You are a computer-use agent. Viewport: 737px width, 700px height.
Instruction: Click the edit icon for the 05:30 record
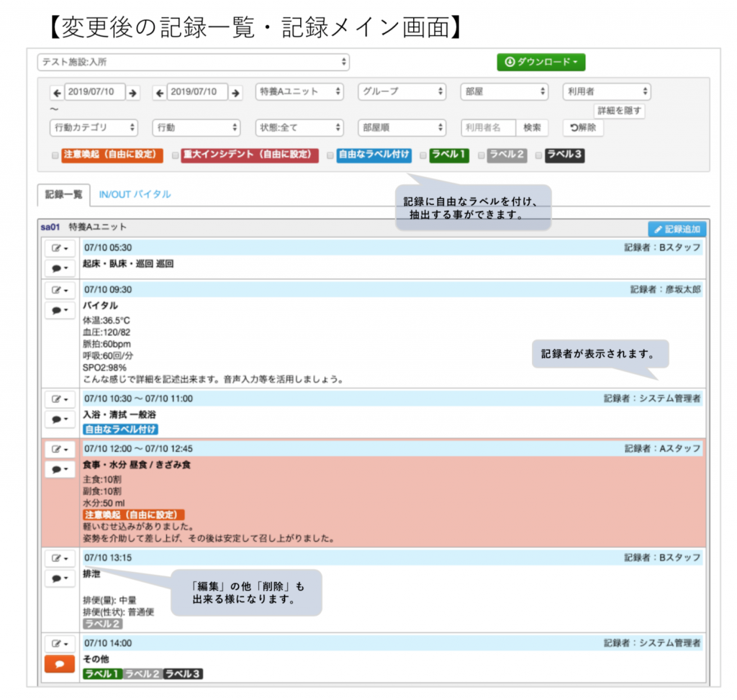pyautogui.click(x=60, y=248)
